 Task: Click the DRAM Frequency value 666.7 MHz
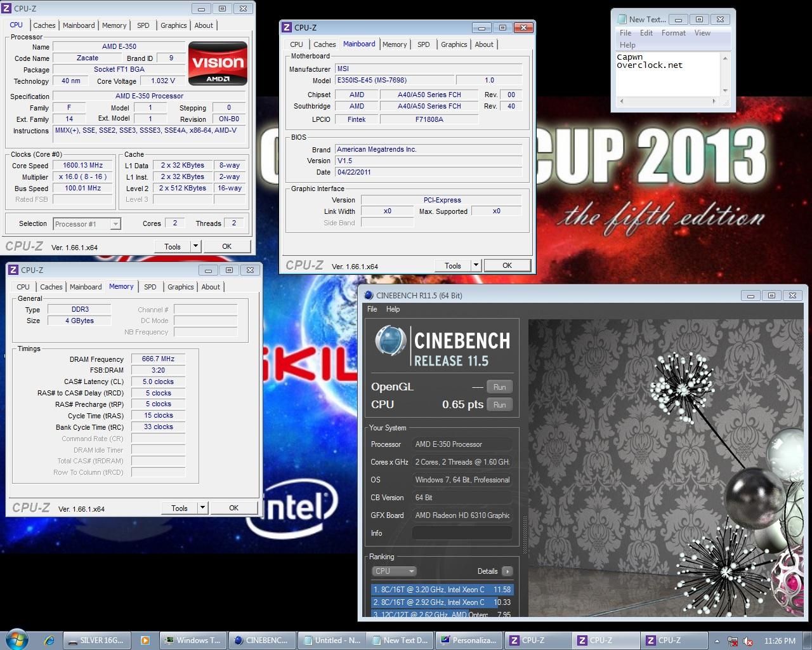pos(158,359)
